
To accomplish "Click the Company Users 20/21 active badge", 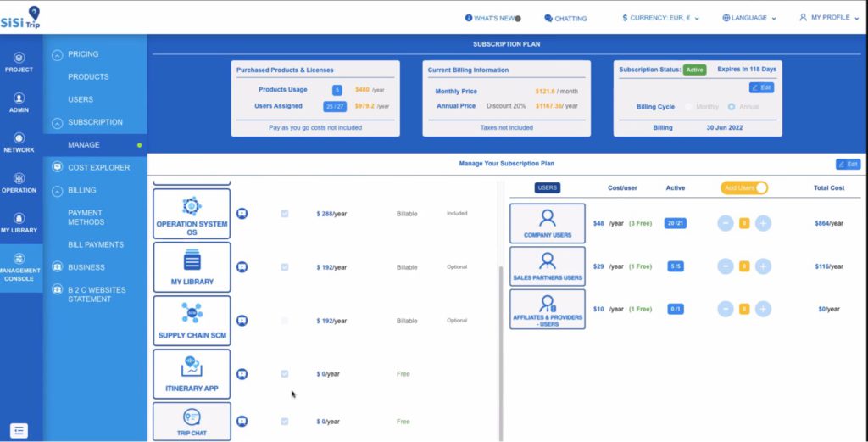I will click(x=676, y=224).
